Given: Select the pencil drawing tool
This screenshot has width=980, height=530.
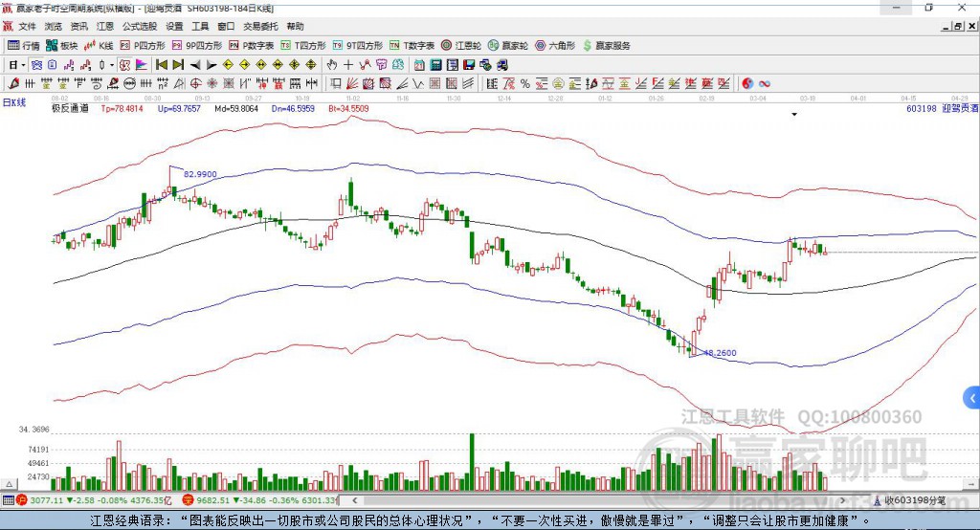Looking at the screenshot, I should (13, 84).
